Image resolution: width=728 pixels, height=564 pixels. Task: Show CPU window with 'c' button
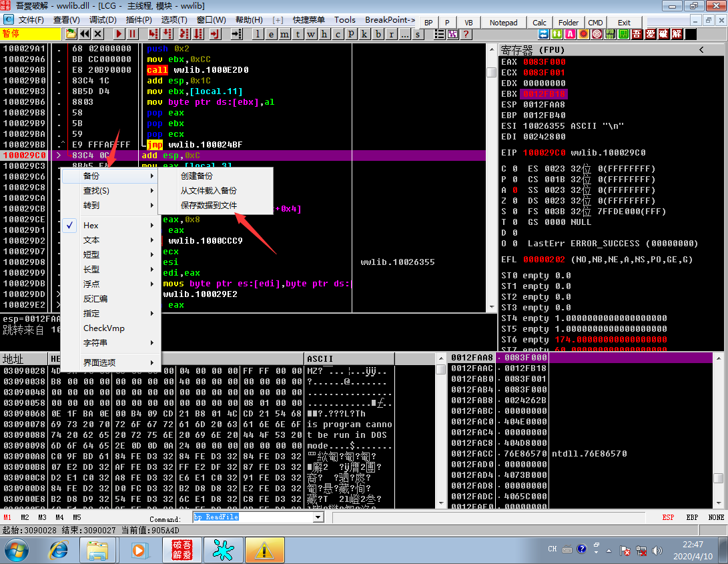(x=338, y=34)
